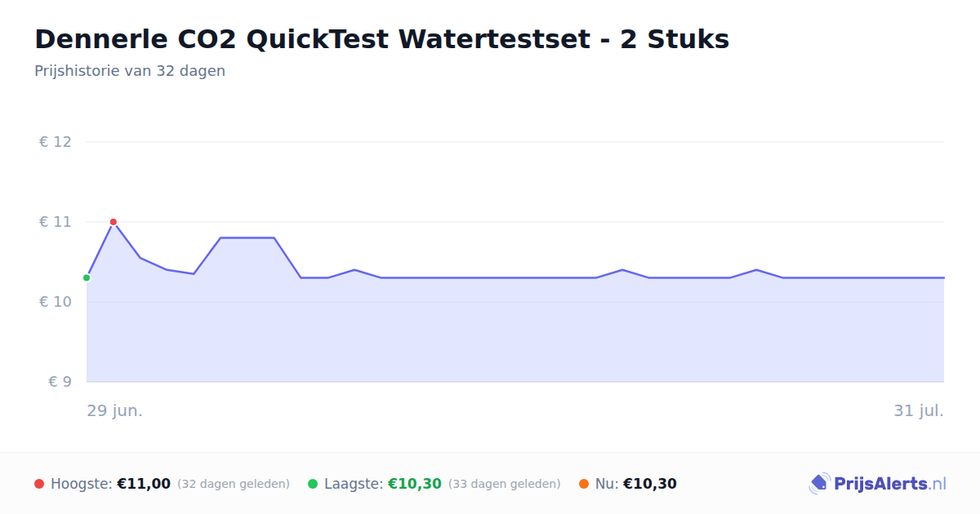Open the PrijsAlerts.nl brand link
Viewport: 980px width, 514px height.
pos(878,484)
